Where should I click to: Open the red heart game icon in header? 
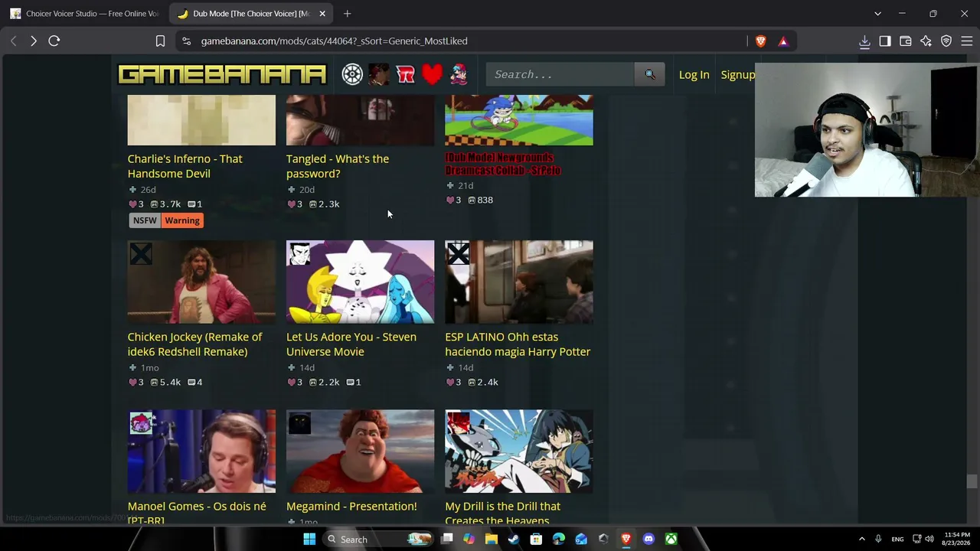[x=433, y=74]
